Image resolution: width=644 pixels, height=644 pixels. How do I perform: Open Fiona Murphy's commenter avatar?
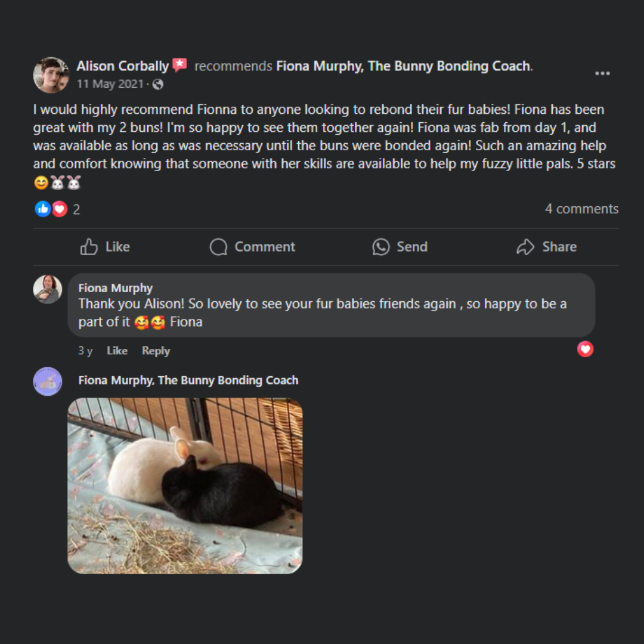[47, 289]
